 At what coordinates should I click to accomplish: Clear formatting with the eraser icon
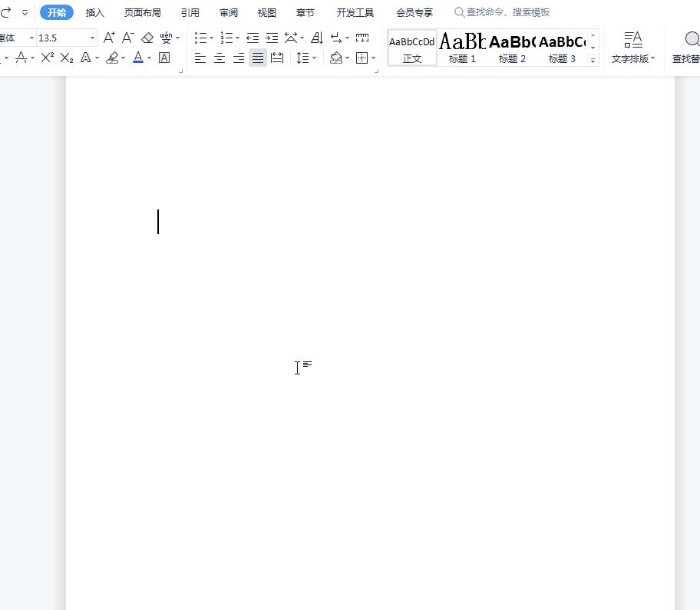pos(147,38)
